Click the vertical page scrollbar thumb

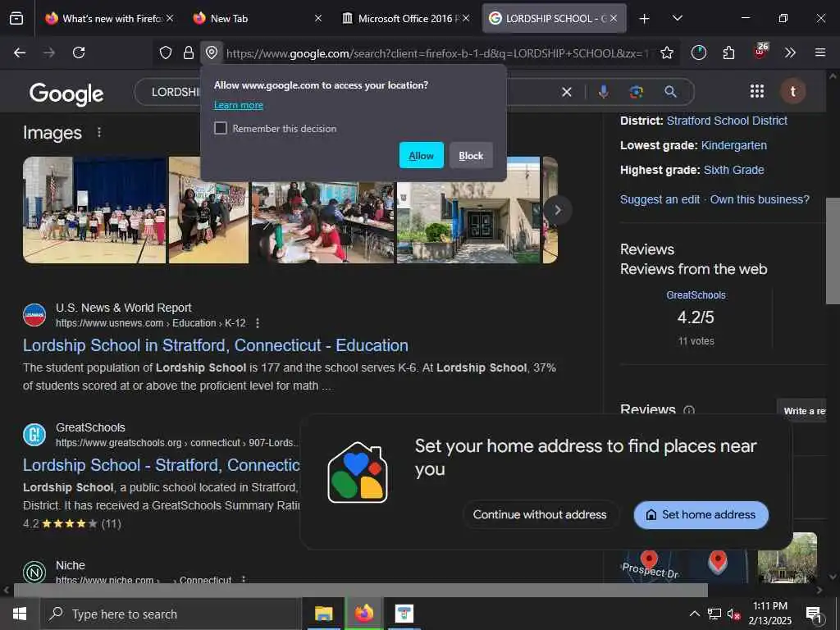click(x=833, y=251)
